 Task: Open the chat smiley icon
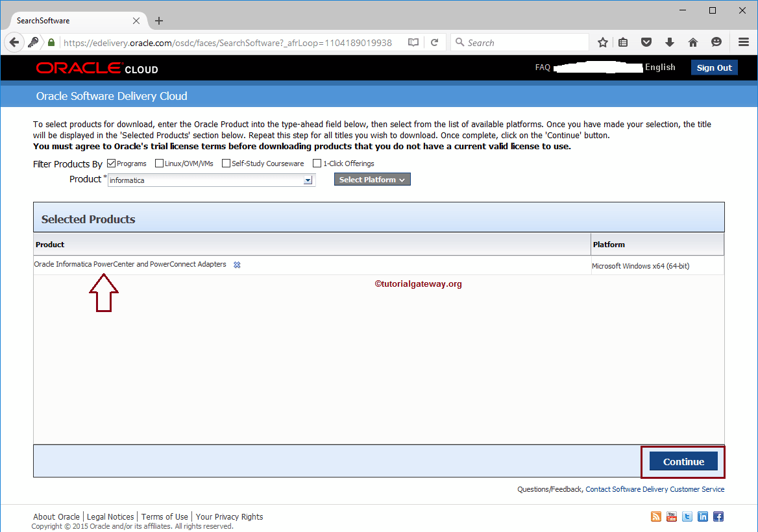tap(716, 43)
